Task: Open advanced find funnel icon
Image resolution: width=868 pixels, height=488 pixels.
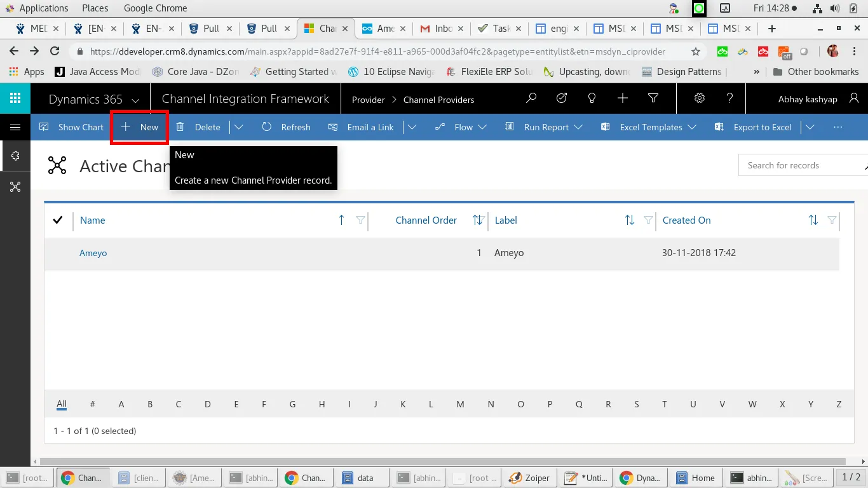Action: (x=653, y=98)
